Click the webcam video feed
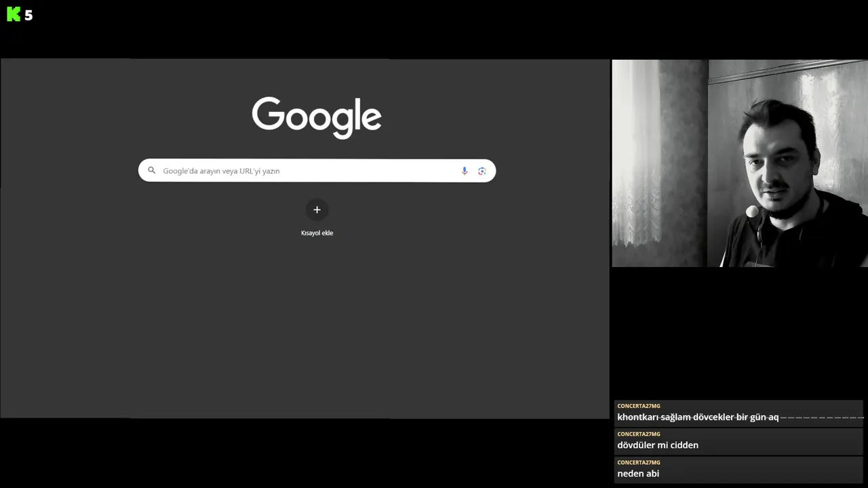The image size is (868, 488). tap(740, 163)
